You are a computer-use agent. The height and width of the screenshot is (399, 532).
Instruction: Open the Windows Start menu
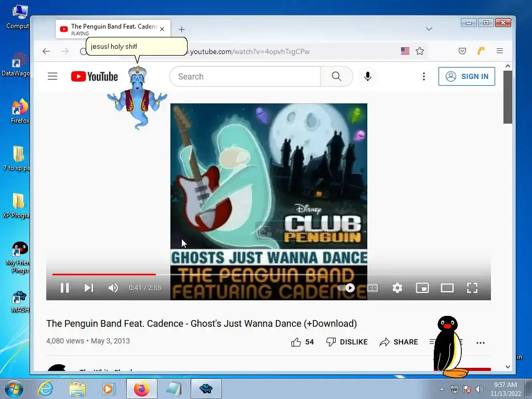click(14, 389)
